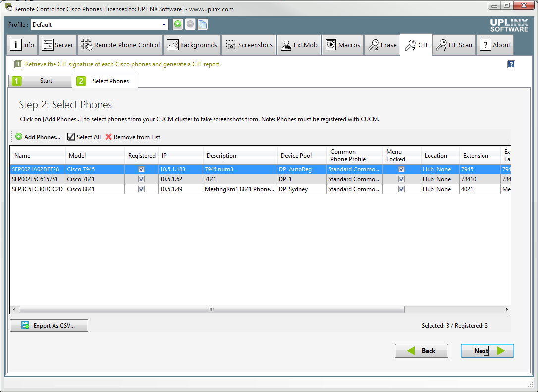The height and width of the screenshot is (392, 538).
Task: Sort by the Model column header
Action: pos(95,155)
